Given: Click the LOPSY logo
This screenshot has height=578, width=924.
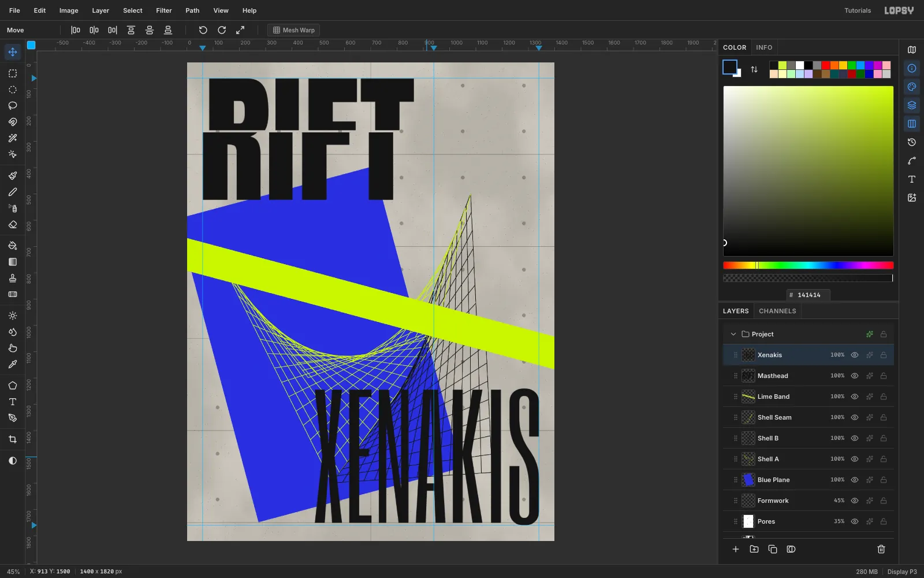Looking at the screenshot, I should [899, 10].
